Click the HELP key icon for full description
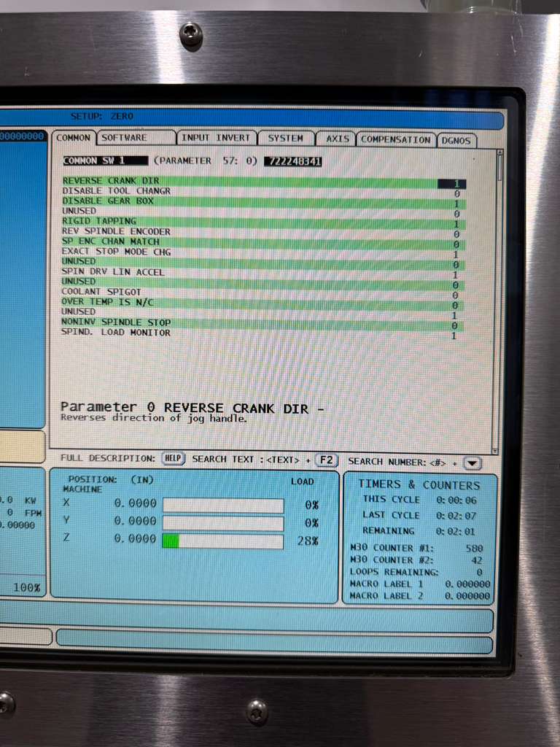This screenshot has height=747, width=560. pyautogui.click(x=172, y=459)
